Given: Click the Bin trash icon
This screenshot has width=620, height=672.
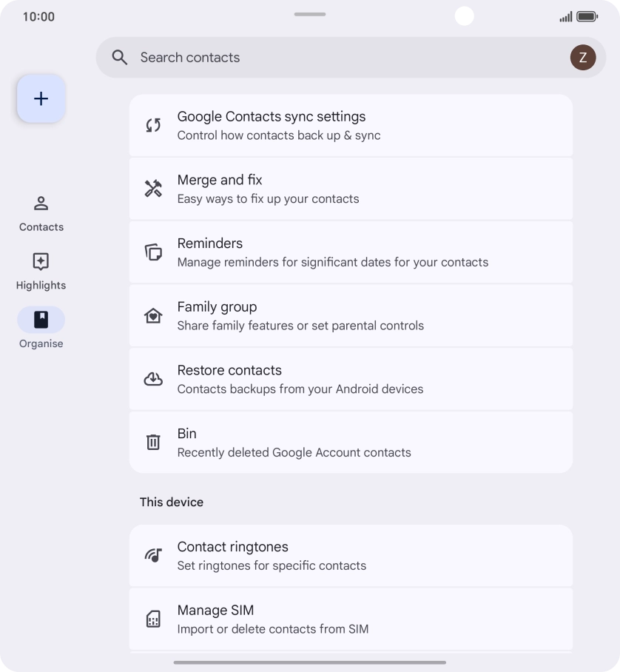Looking at the screenshot, I should (153, 443).
